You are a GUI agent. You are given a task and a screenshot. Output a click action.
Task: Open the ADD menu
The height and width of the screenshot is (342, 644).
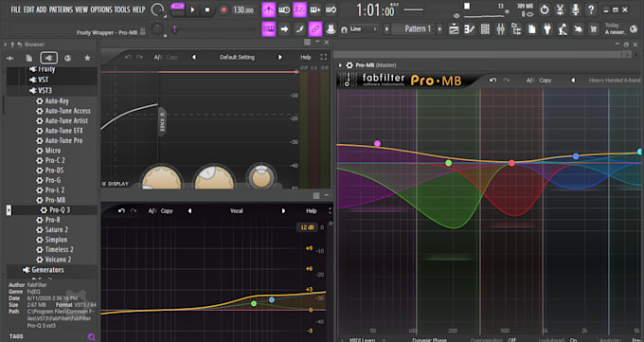point(42,9)
